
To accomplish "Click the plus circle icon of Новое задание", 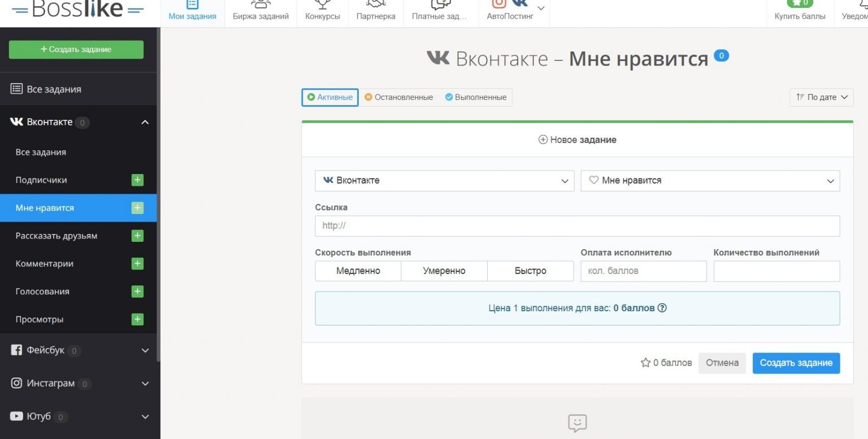I will (542, 140).
